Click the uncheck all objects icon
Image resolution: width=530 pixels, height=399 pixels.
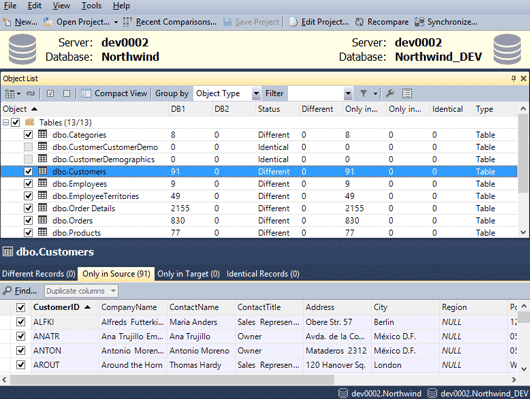pyautogui.click(x=67, y=93)
